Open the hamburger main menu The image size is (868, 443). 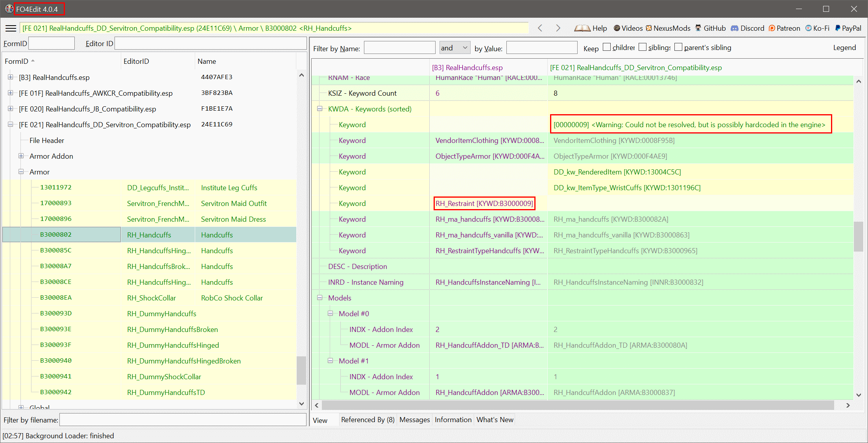[11, 28]
